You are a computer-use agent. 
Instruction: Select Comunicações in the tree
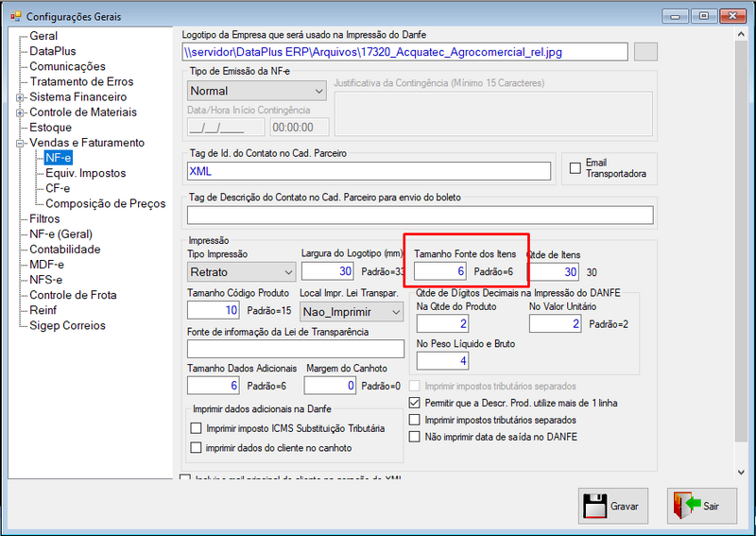67,66
